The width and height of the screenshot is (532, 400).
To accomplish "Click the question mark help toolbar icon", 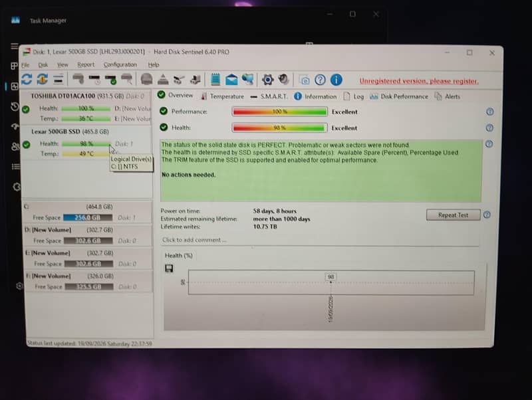I will click(320, 80).
